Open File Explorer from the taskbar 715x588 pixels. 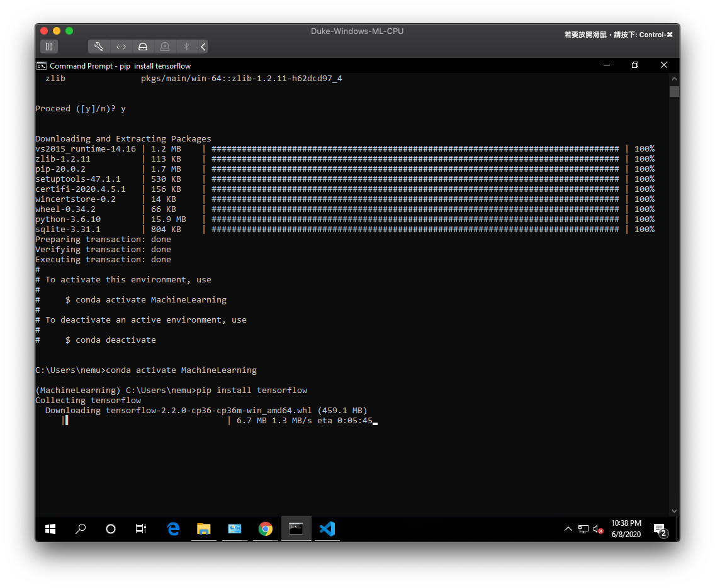point(204,529)
